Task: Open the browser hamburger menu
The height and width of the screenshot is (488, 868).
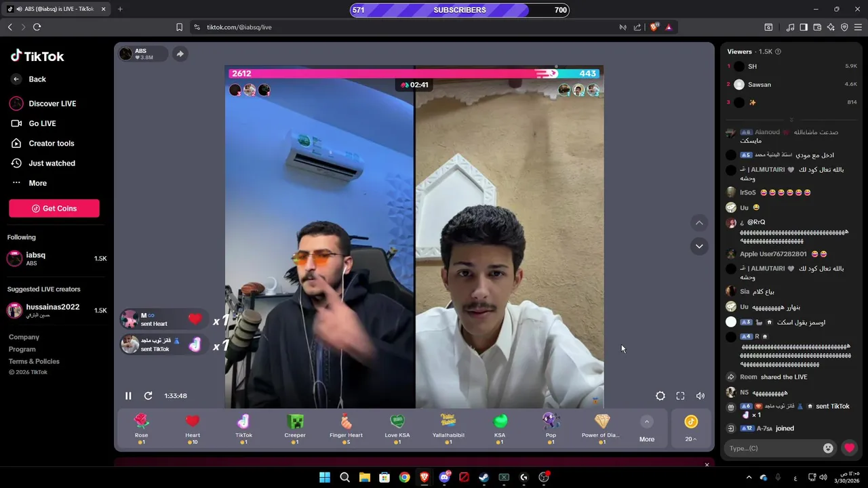Action: click(858, 27)
